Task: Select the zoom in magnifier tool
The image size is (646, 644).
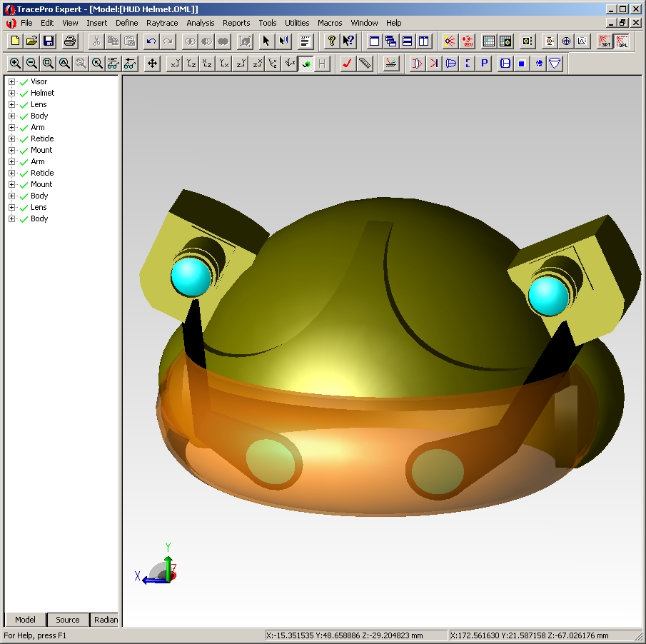Action: pyautogui.click(x=15, y=64)
